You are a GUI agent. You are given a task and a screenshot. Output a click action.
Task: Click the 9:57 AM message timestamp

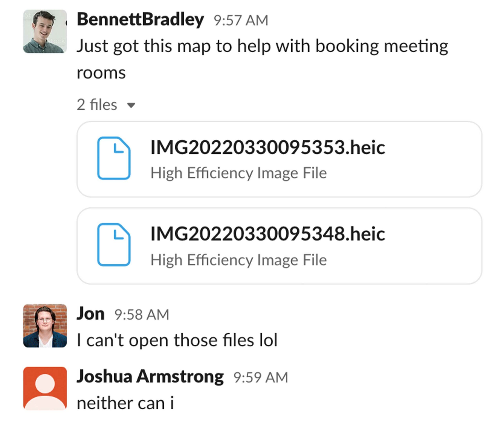tap(241, 20)
